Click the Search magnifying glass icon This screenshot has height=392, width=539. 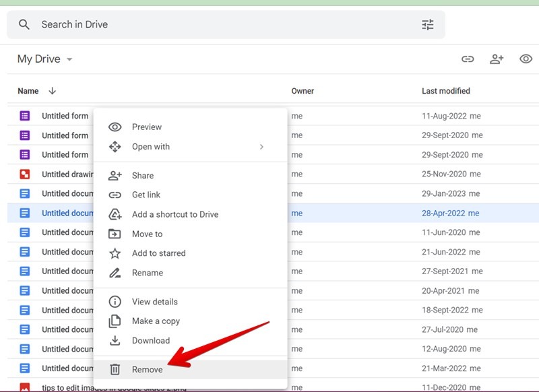24,24
